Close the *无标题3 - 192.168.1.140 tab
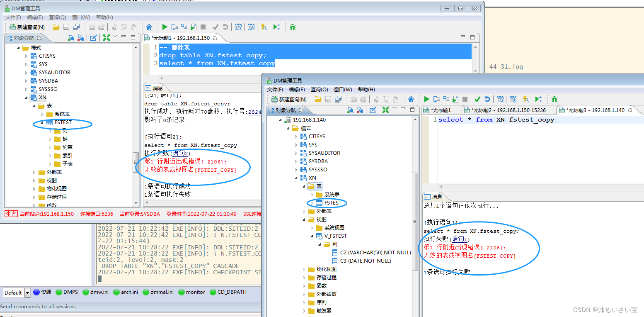Screen dimensions: 644x317 coord(630,110)
